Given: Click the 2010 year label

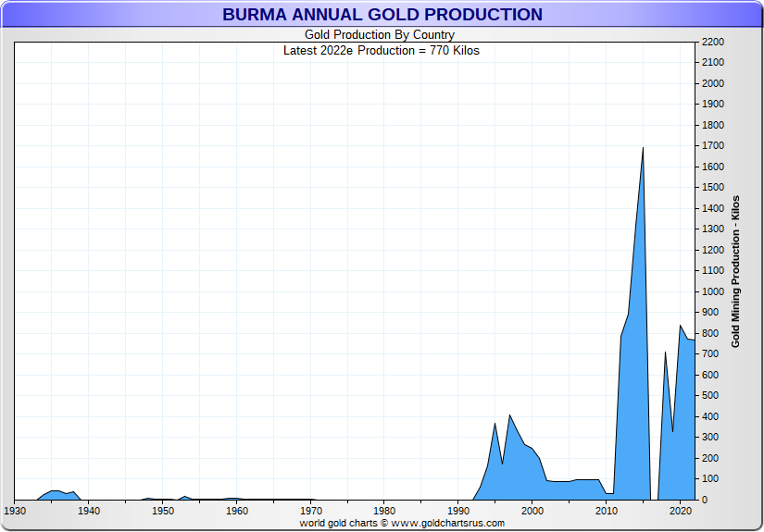Looking at the screenshot, I should (607, 511).
